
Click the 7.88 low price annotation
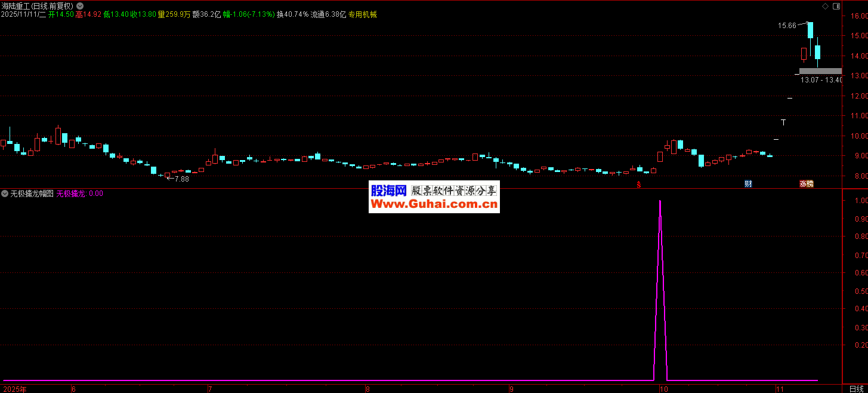181,179
